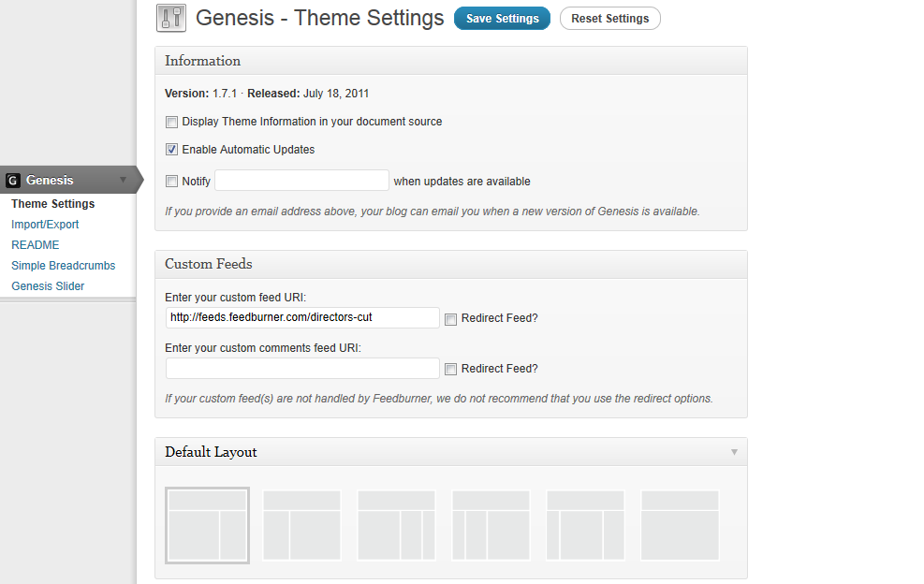Click the custom comments feed URI field
This screenshot has width=924, height=584.
301,368
